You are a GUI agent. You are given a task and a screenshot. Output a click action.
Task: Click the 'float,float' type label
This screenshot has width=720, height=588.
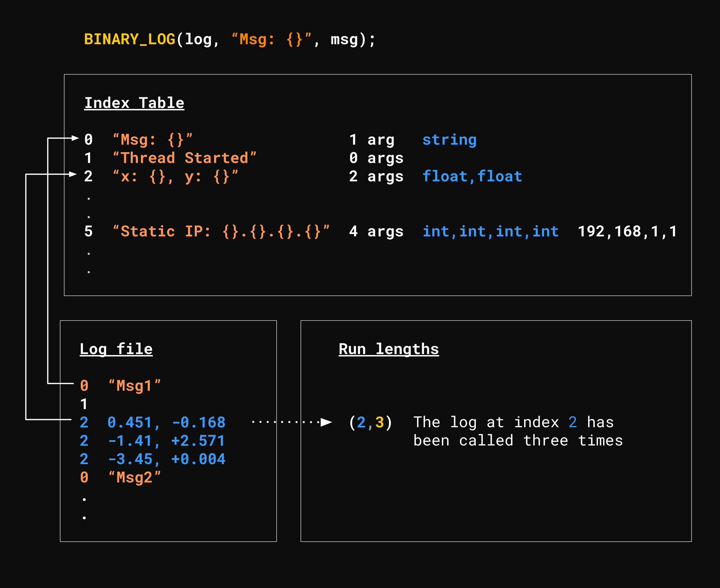(x=472, y=176)
